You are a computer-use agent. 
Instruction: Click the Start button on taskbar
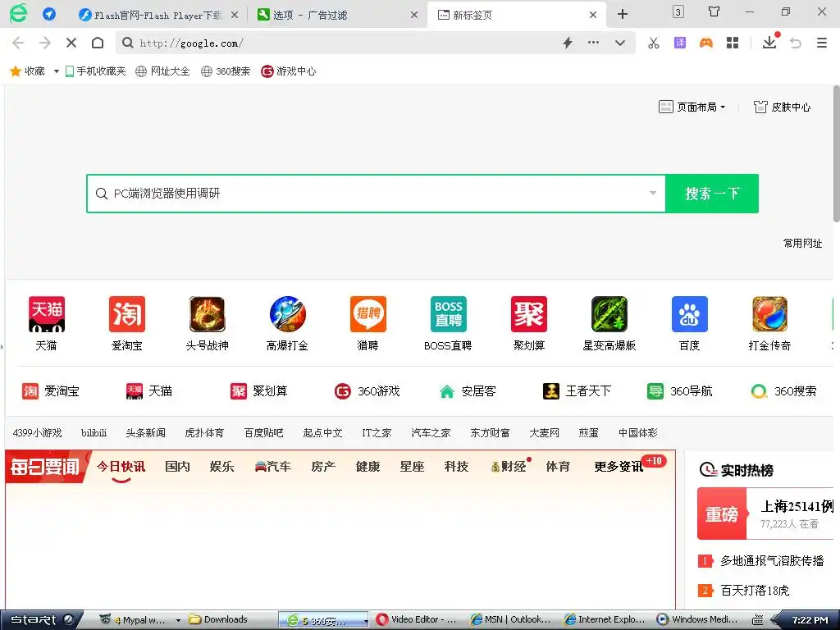click(41, 620)
